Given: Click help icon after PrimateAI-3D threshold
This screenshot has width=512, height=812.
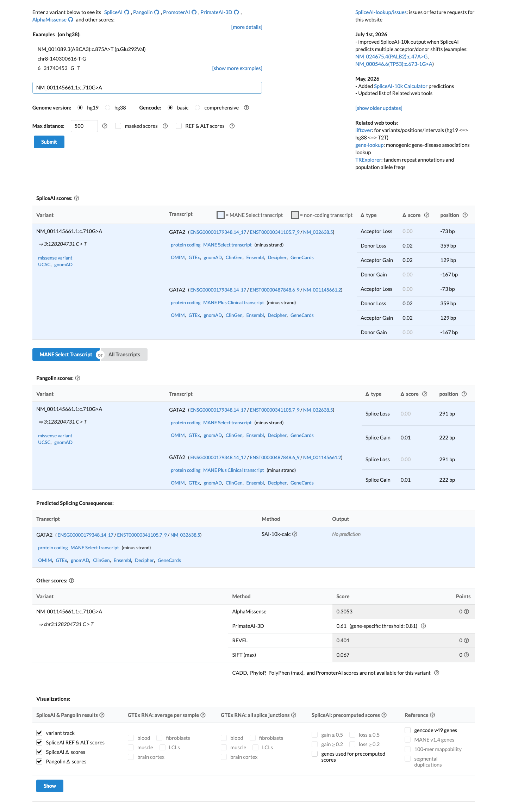Looking at the screenshot, I should pyautogui.click(x=424, y=626).
